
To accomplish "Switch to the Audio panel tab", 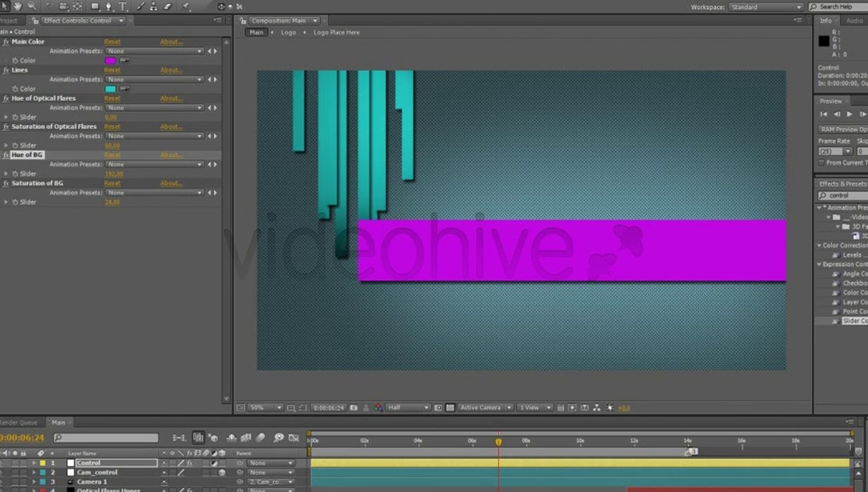I will pos(854,20).
